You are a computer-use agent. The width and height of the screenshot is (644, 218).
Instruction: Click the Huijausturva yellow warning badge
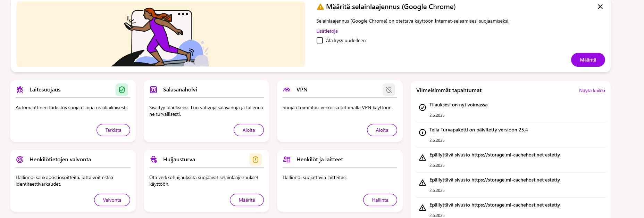(x=256, y=160)
